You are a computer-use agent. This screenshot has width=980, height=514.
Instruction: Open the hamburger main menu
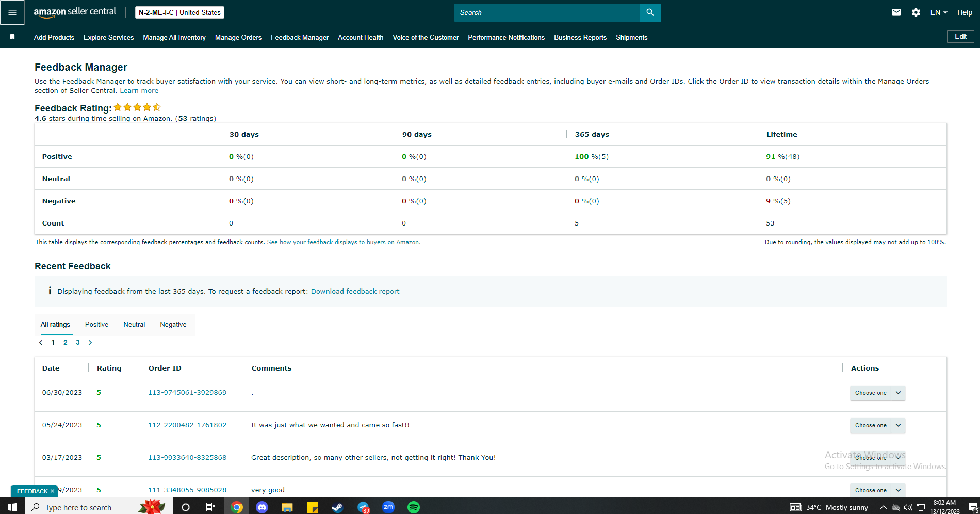point(12,12)
